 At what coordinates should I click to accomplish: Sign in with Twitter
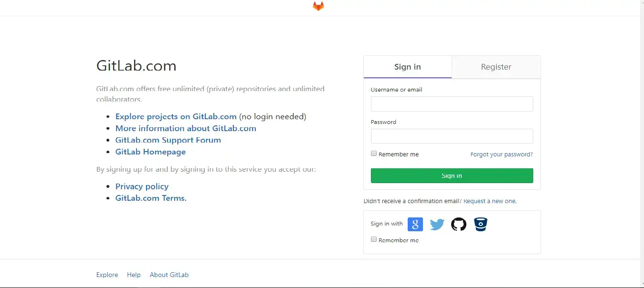437,224
